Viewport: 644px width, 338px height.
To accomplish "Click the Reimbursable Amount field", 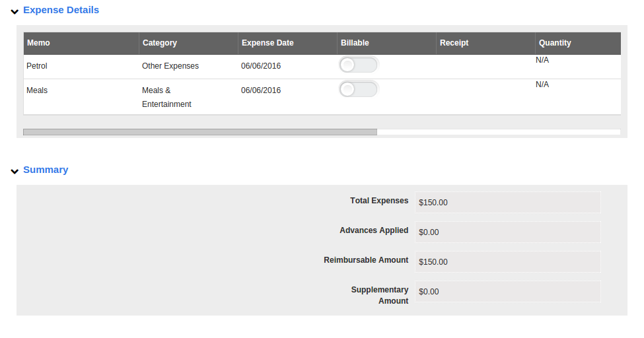I will 507,262.
